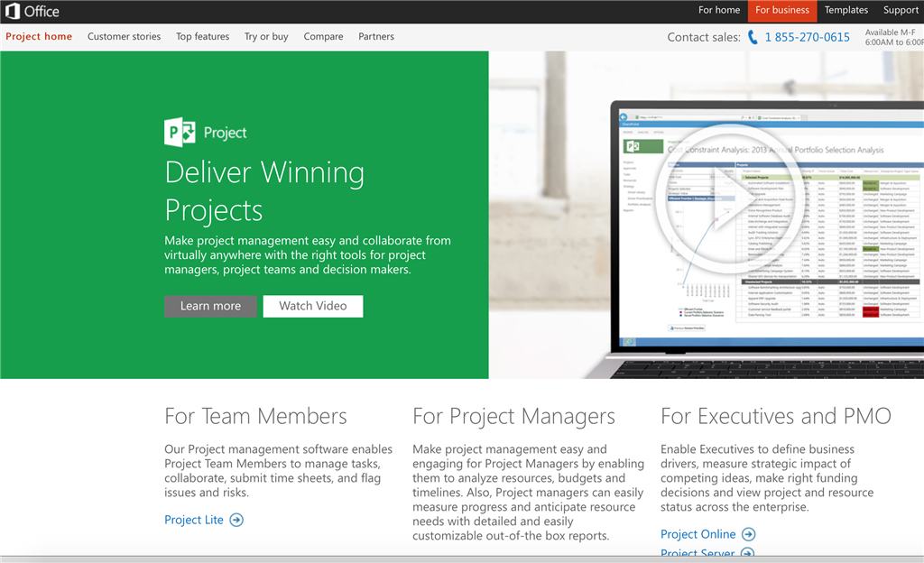Viewport: 924px width, 563px height.
Task: Follow the Project Lite link
Action: pos(194,520)
